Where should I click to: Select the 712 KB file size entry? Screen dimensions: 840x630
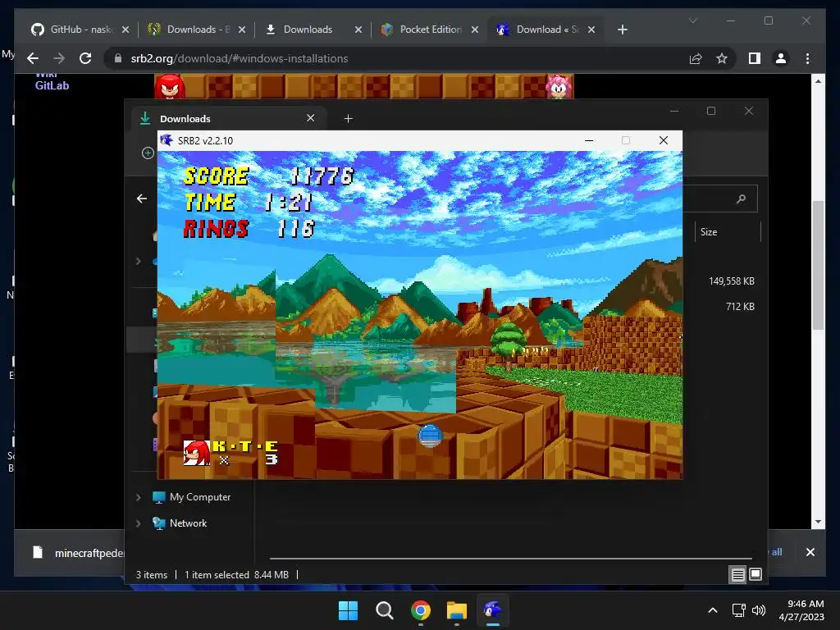740,307
